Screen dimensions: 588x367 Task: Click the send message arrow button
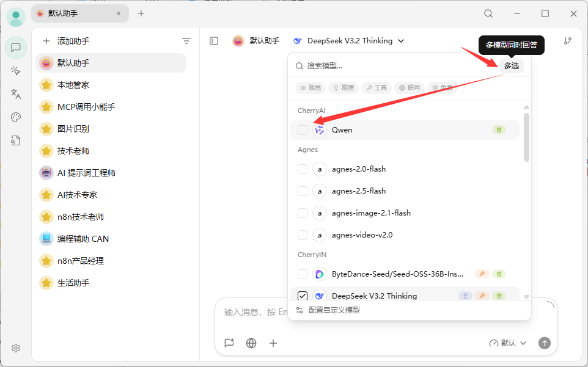pos(545,343)
